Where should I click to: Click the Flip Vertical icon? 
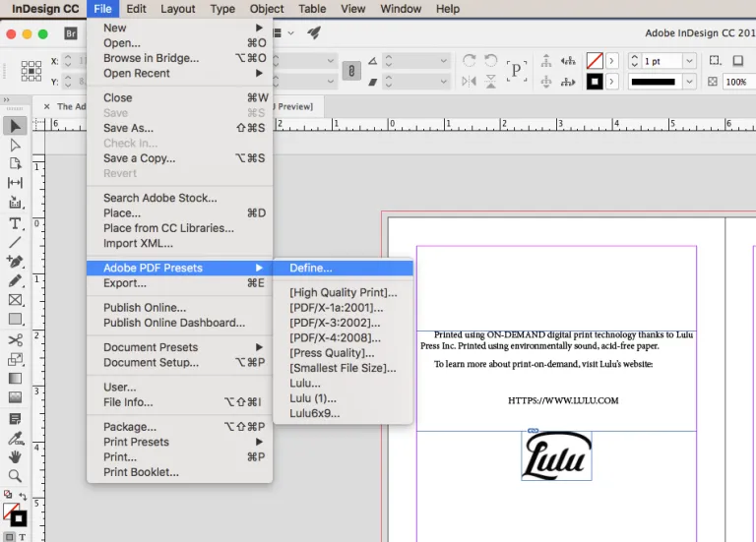click(x=491, y=82)
